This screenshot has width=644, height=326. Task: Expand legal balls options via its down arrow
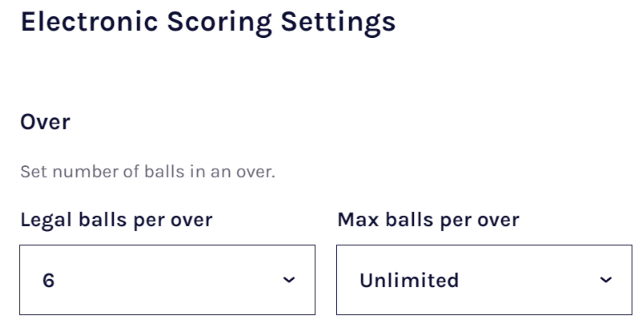(289, 280)
